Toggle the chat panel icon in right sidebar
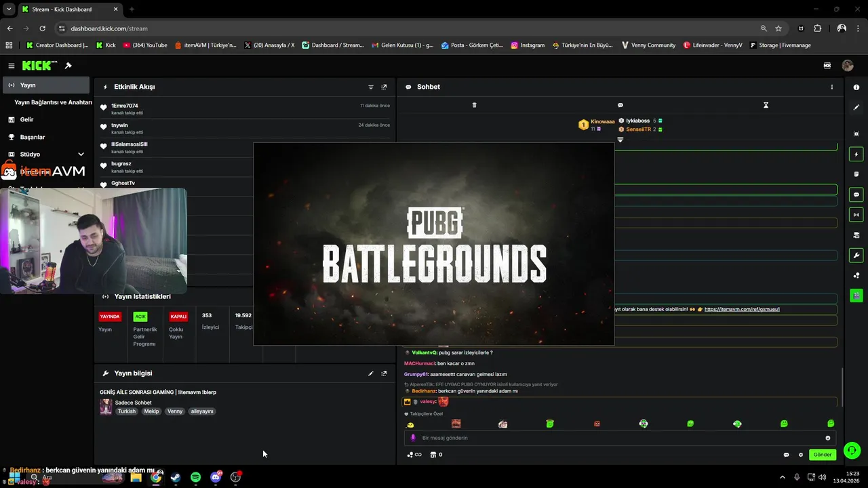868x488 pixels. point(856,195)
